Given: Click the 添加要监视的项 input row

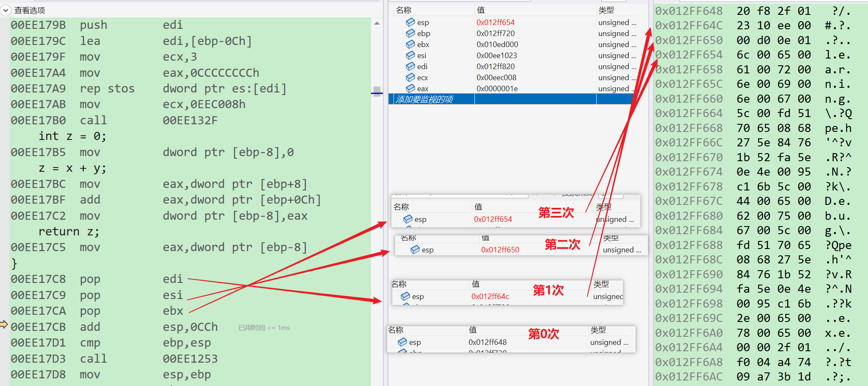Looking at the screenshot, I should pos(513,99).
